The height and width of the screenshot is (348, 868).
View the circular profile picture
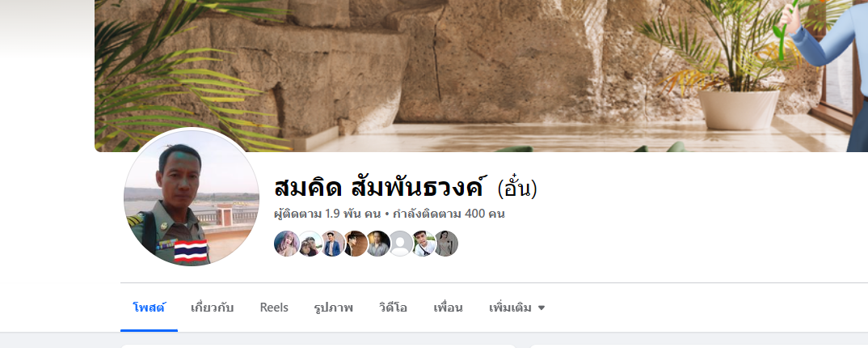[192, 197]
